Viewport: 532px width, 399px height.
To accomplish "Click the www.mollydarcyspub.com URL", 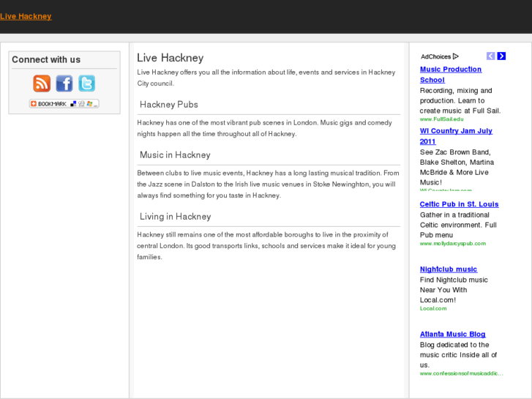I will coord(452,244).
